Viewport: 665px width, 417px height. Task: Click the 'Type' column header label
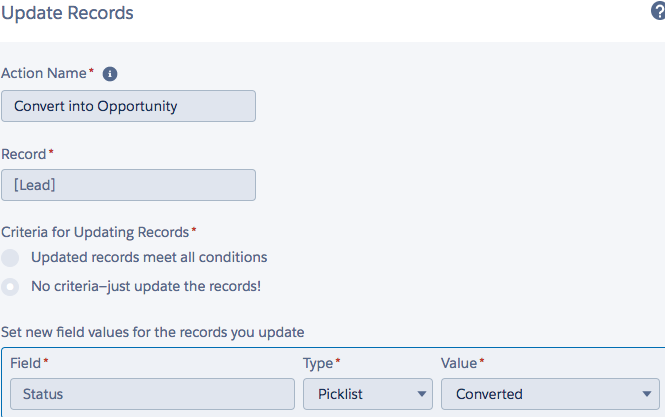pyautogui.click(x=318, y=363)
